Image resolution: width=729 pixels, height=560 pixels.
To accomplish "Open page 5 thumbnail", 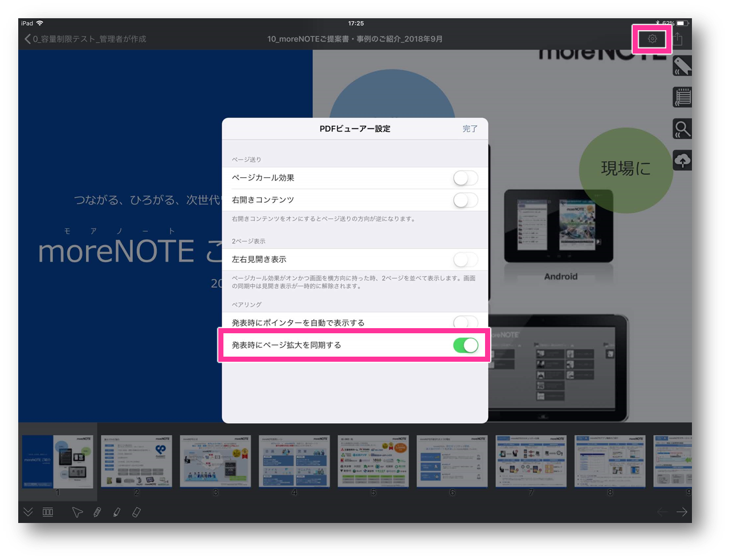I will [373, 462].
